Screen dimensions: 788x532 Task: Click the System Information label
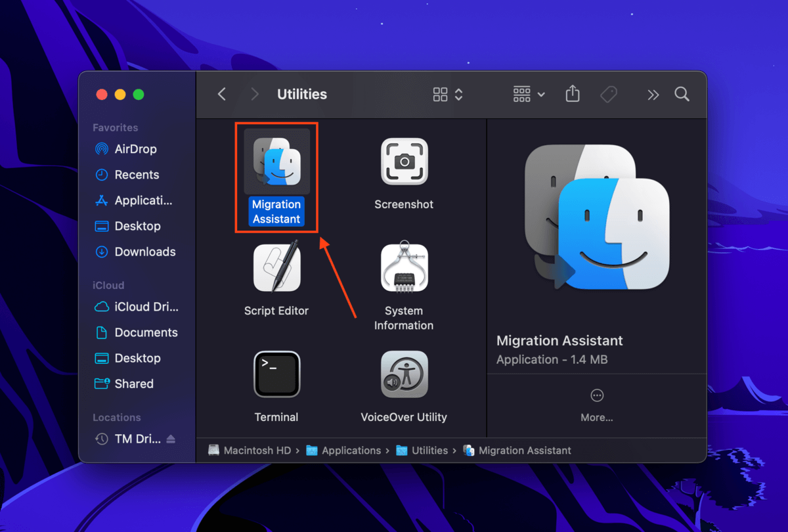click(404, 318)
